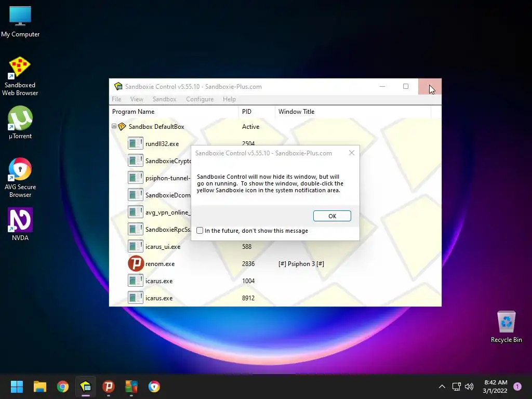Select the icarus.exe icon with PID 8912
The height and width of the screenshot is (399, 532).
point(136,298)
